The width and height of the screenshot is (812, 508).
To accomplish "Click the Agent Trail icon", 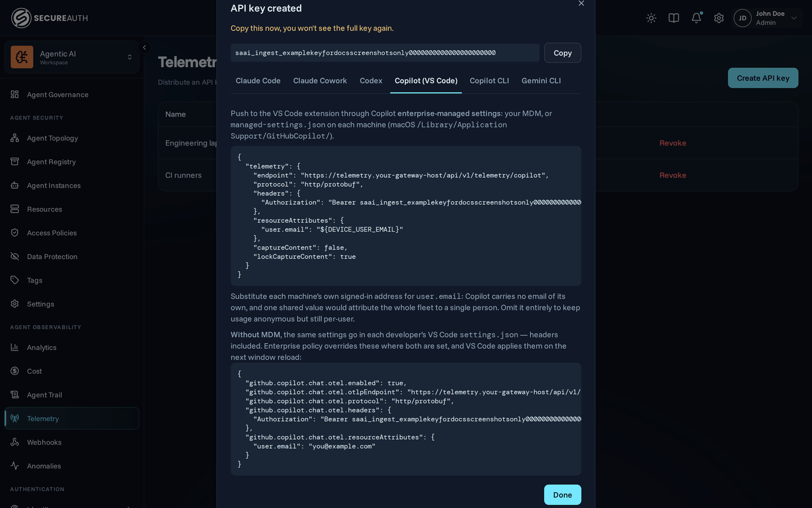I will pos(15,395).
